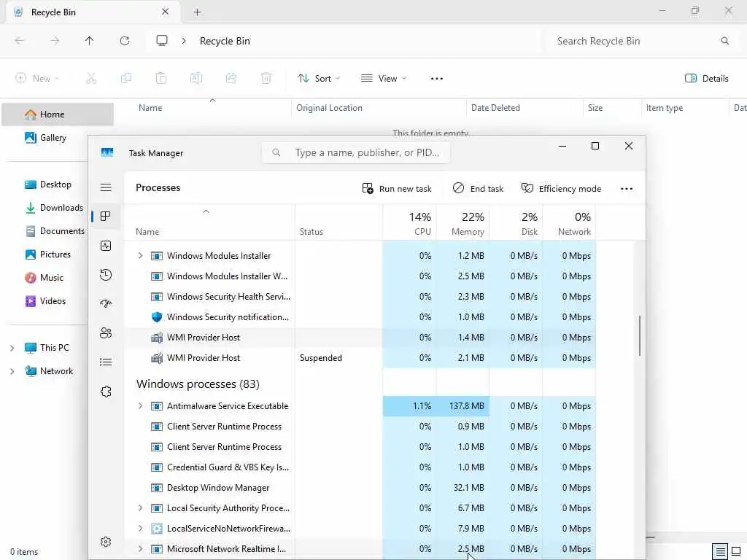Expand Antimalware Service Executable process
Image resolution: width=747 pixels, height=560 pixels.
pyautogui.click(x=140, y=406)
